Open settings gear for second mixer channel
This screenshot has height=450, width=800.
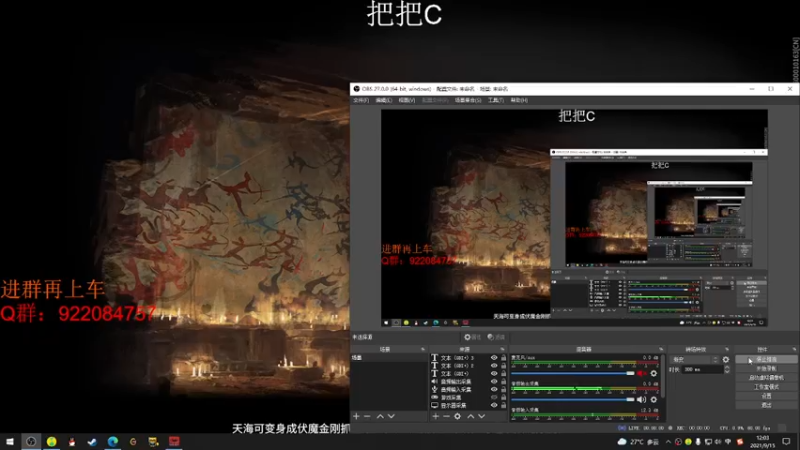pyautogui.click(x=654, y=399)
